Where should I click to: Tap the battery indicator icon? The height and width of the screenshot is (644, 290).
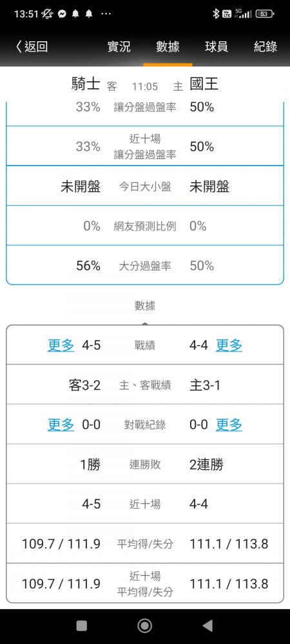[x=264, y=14]
